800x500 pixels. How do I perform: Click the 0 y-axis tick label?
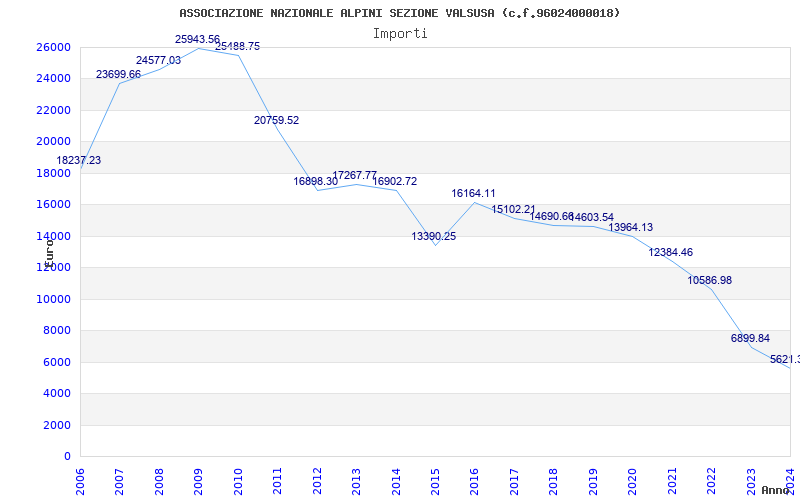coord(67,457)
